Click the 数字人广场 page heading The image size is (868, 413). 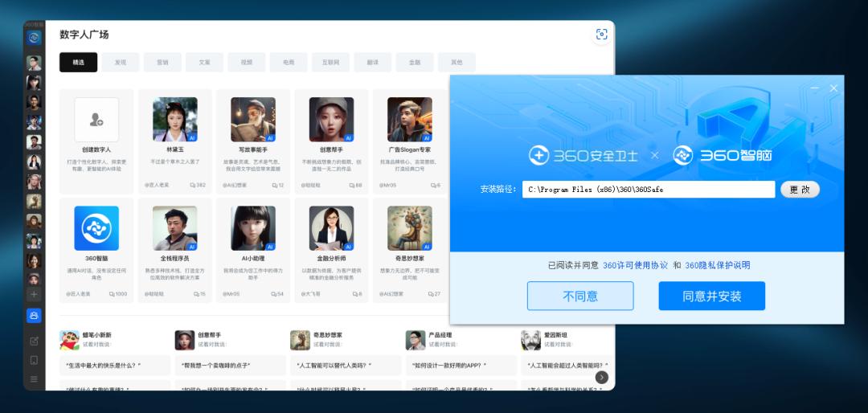point(84,35)
